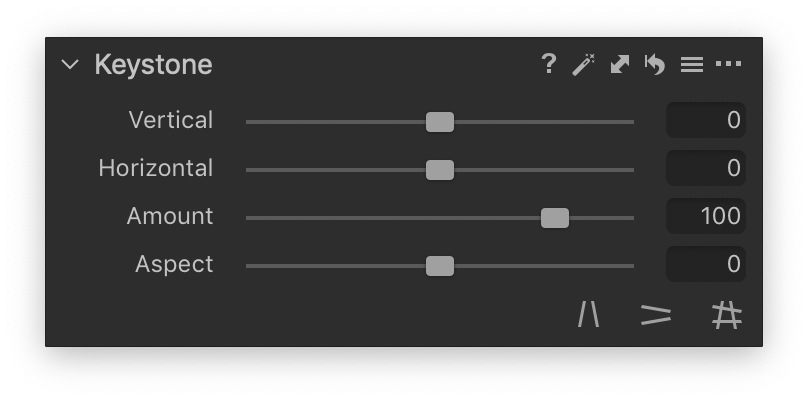
Task: Open the Keystone help question mark
Action: pyautogui.click(x=549, y=64)
